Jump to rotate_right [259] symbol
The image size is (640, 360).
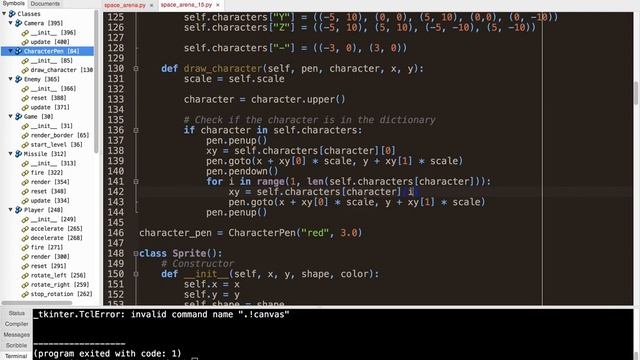pos(60,284)
